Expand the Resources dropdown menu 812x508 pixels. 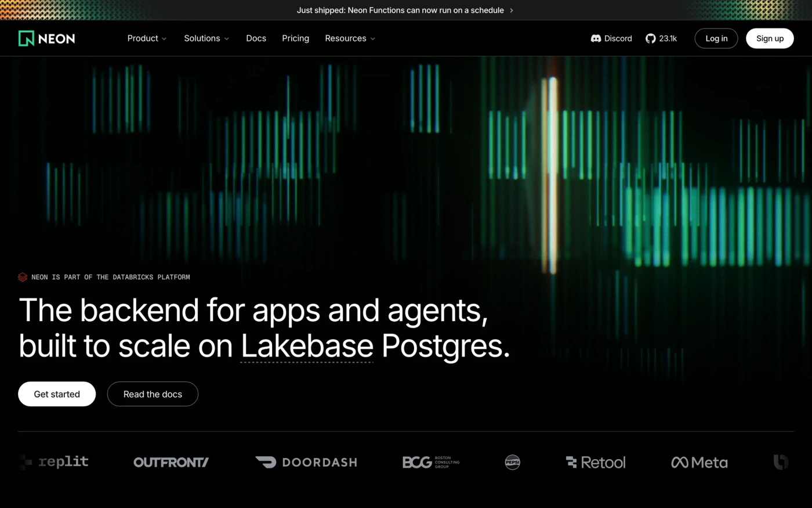[x=350, y=38]
